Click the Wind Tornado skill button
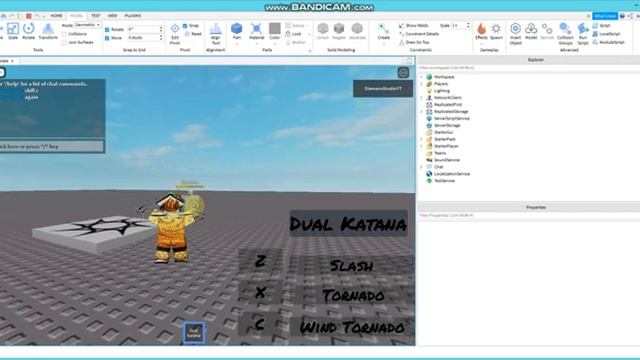This screenshot has width=640, height=360. (352, 327)
